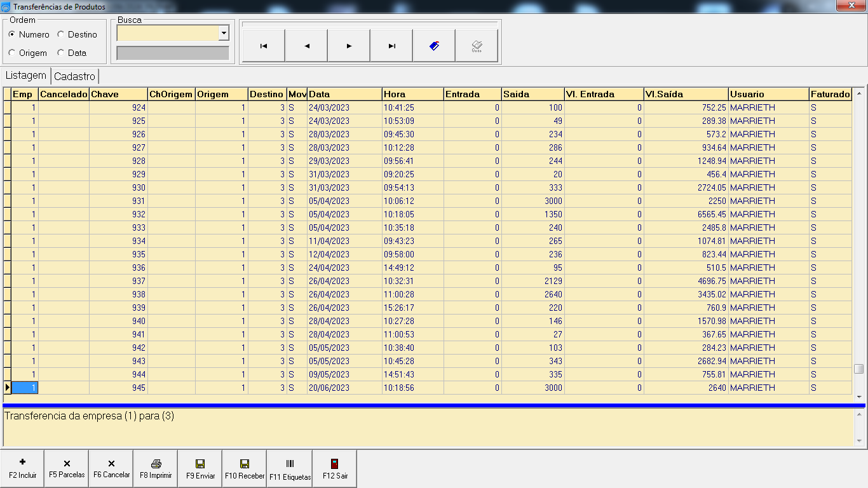This screenshot has width=868, height=488.
Task: Click the Vl.Saída column header
Action: pos(686,94)
